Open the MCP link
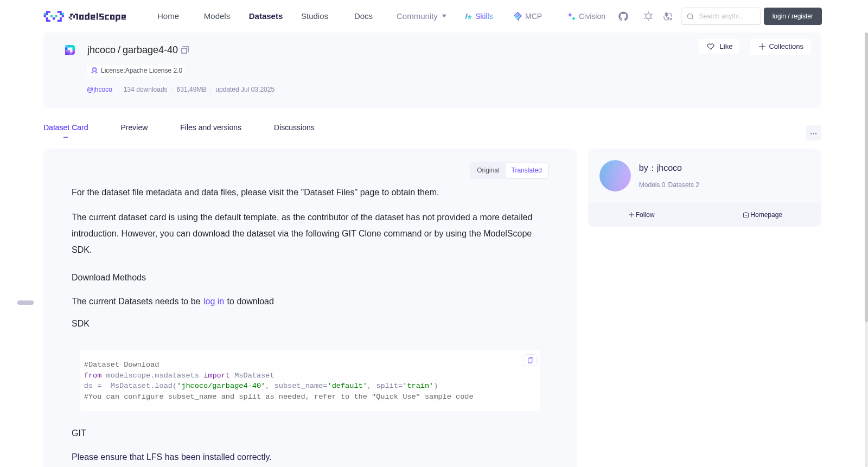Image resolution: width=868 pixels, height=467 pixels. tap(528, 16)
